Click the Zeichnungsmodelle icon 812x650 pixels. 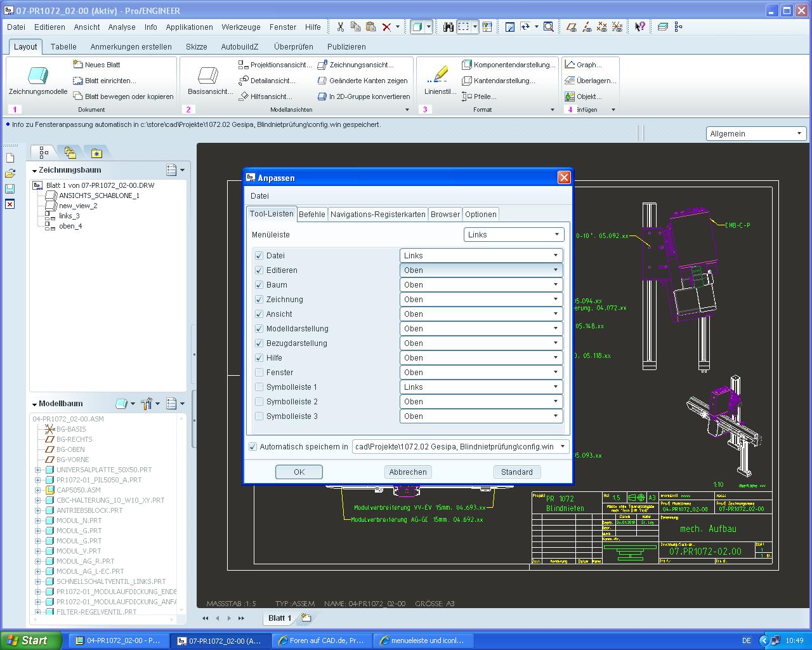[38, 75]
